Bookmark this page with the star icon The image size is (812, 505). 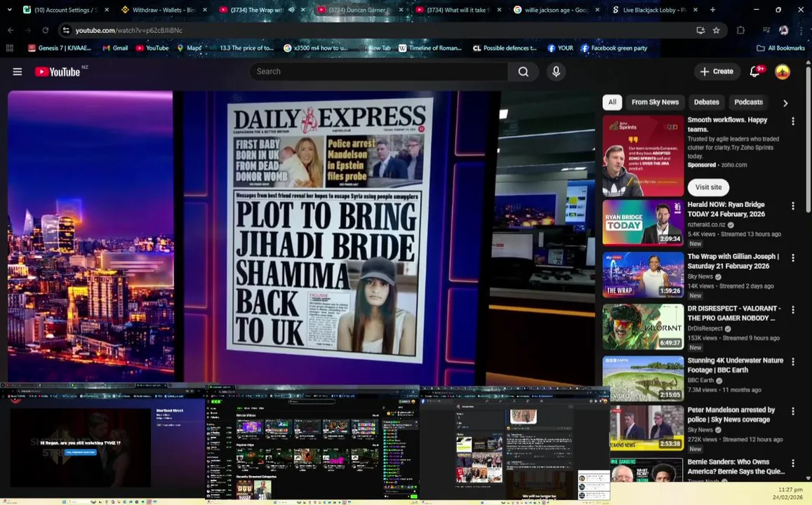click(x=716, y=31)
